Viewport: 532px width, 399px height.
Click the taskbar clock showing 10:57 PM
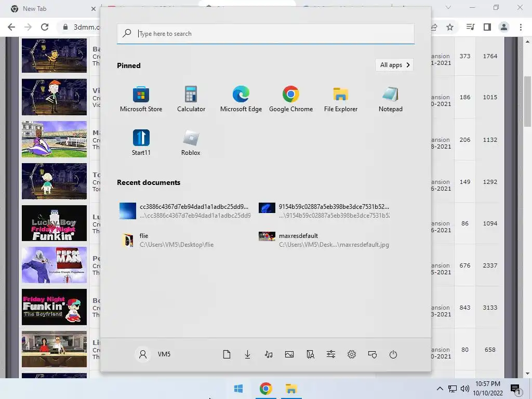[487, 389]
